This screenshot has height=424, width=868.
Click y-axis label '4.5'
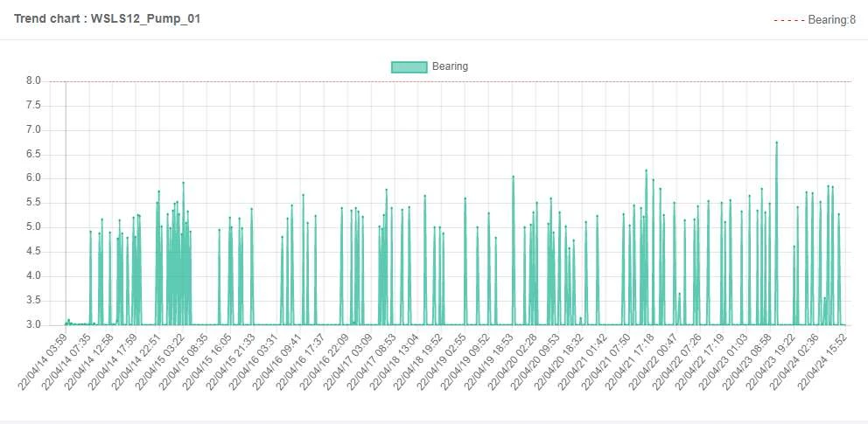coord(33,252)
